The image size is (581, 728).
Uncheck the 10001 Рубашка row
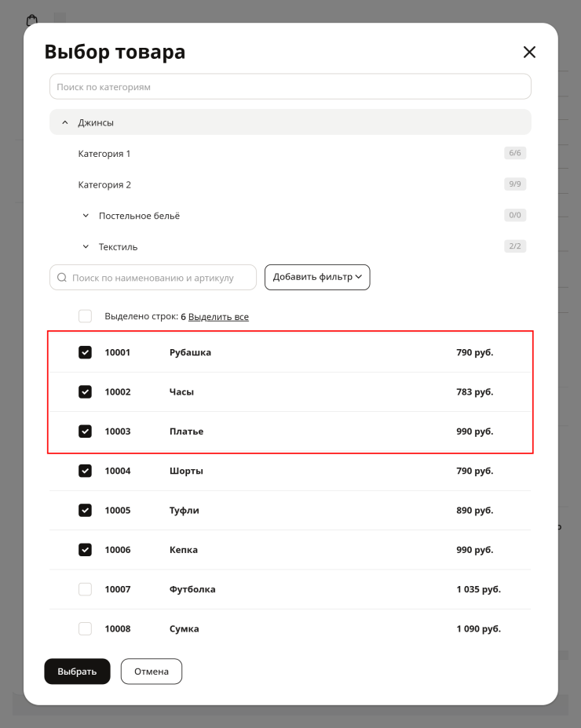85,352
